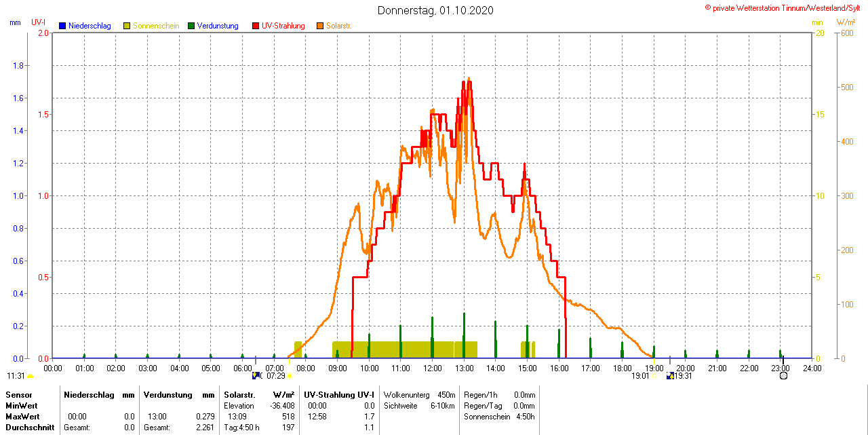Click the 'Regen/1h' label
868x435 pixels.
click(480, 395)
